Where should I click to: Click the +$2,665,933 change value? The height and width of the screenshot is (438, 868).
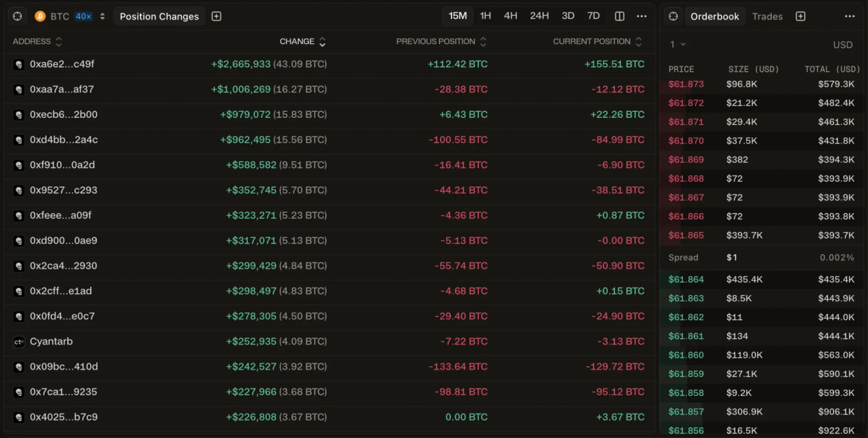pos(241,64)
